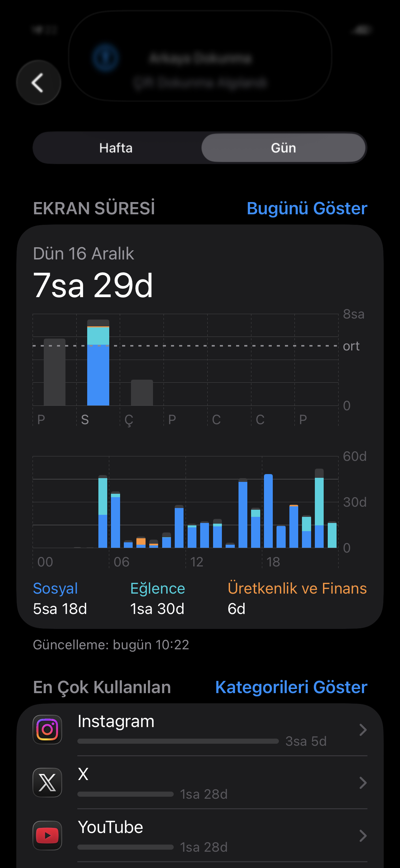Tap the YouTube app icon
The image size is (400, 868).
(x=47, y=835)
